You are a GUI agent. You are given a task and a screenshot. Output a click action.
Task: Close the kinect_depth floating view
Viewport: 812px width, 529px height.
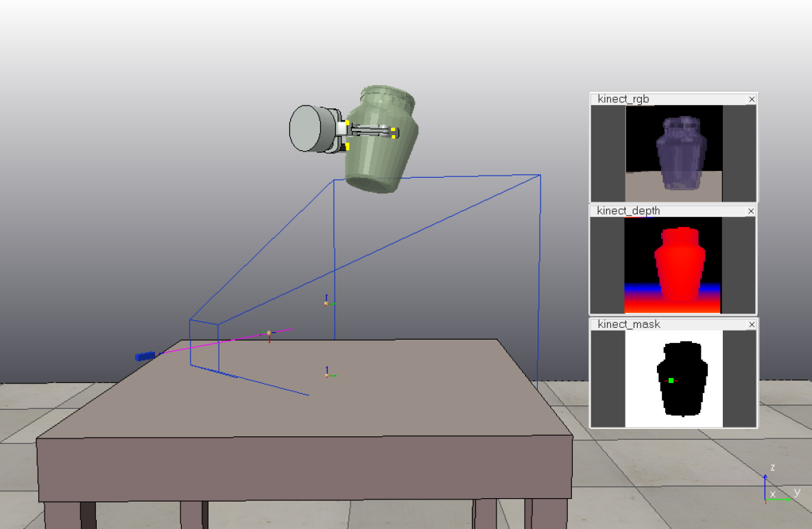[x=751, y=211]
